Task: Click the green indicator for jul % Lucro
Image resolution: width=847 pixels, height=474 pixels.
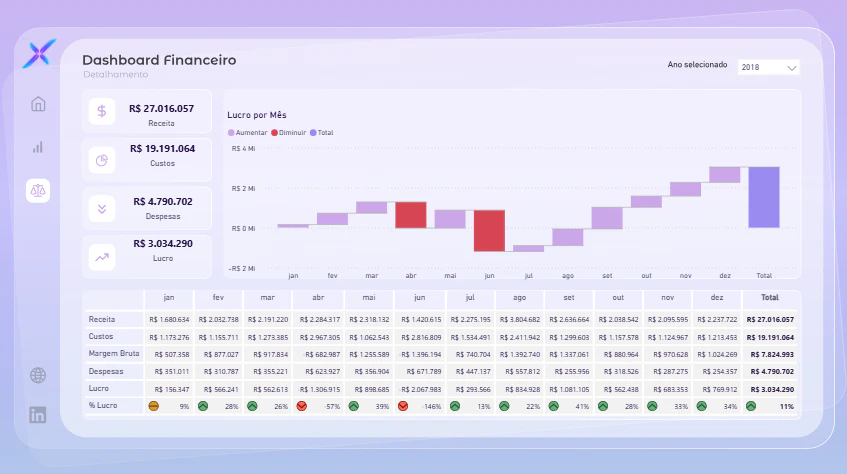Action: click(455, 406)
